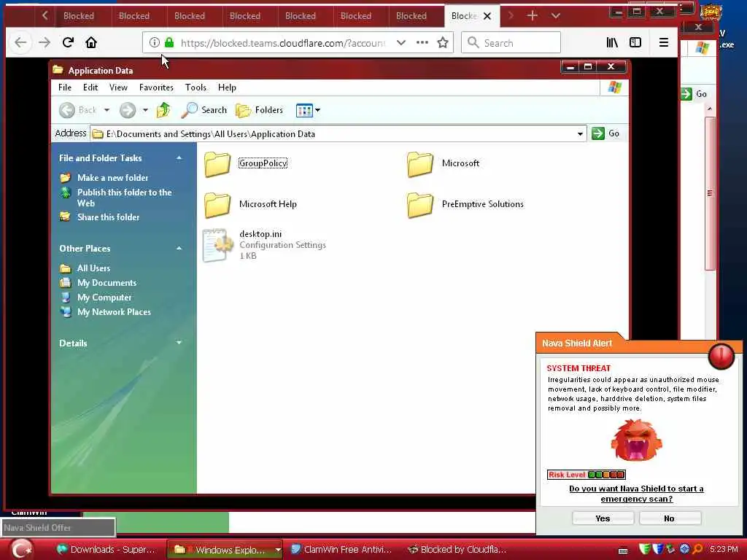Click the Explorer Search toolbar button
This screenshot has width=747, height=560.
204,110
